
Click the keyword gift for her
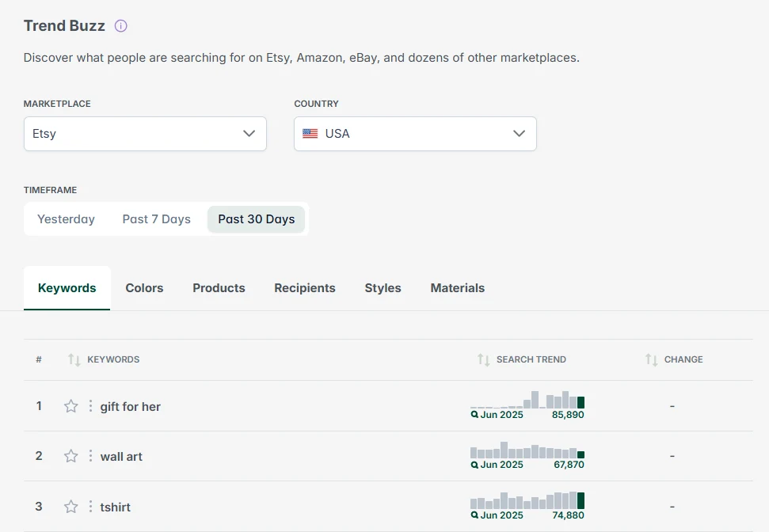130,406
